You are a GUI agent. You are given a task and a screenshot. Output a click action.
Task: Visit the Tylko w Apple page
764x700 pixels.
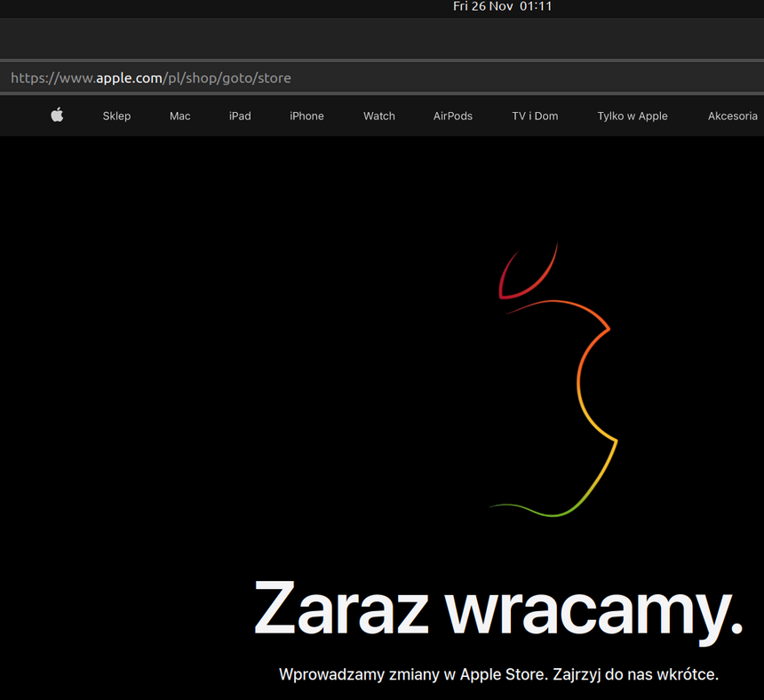633,116
